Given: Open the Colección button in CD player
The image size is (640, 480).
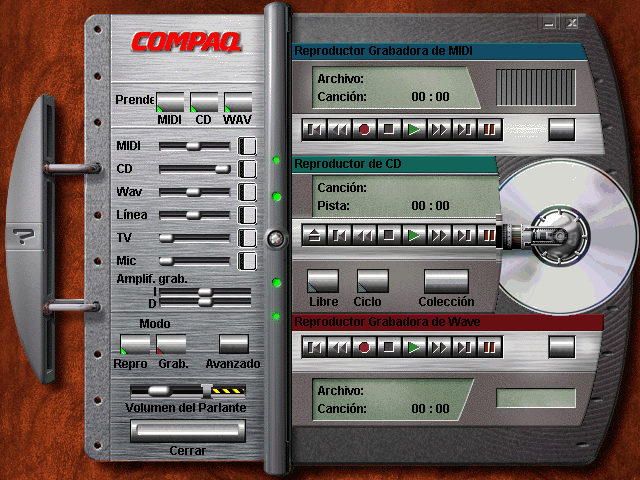Looking at the screenshot, I should pyautogui.click(x=446, y=281).
